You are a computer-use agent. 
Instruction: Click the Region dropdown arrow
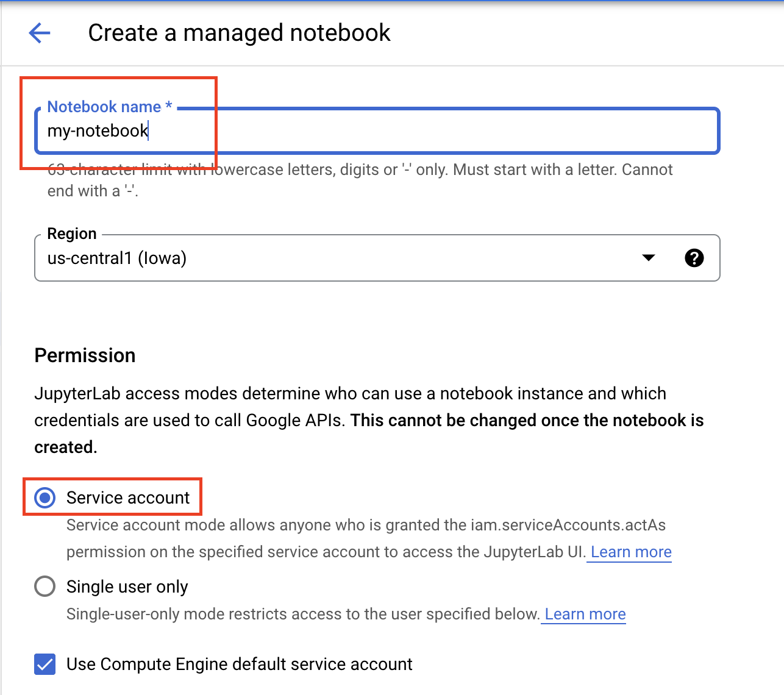tap(648, 258)
